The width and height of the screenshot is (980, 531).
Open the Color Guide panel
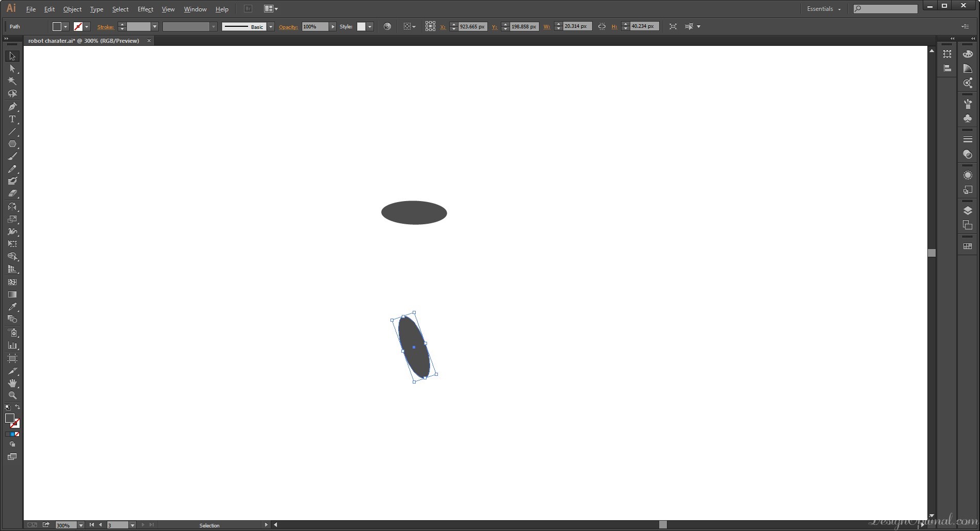[x=968, y=69]
